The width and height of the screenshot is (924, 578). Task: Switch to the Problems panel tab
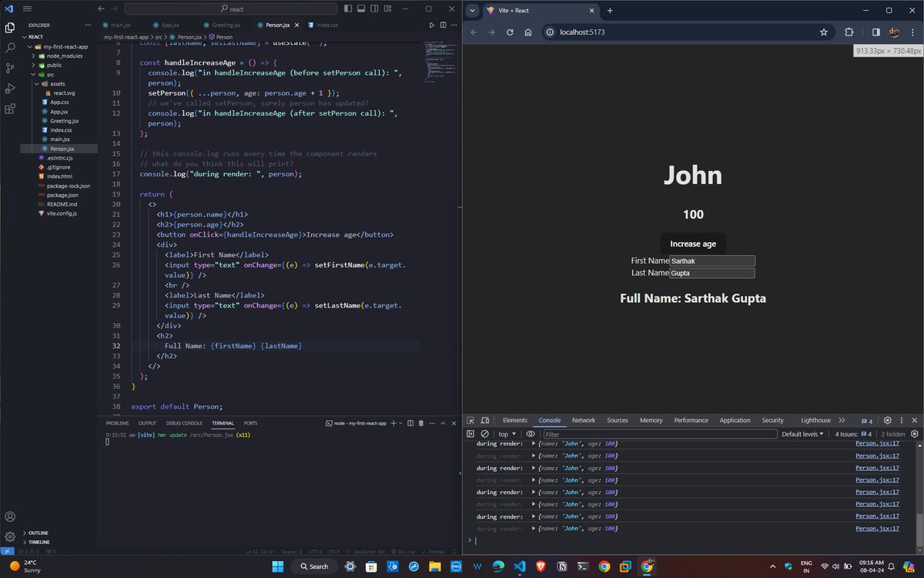coord(117,423)
